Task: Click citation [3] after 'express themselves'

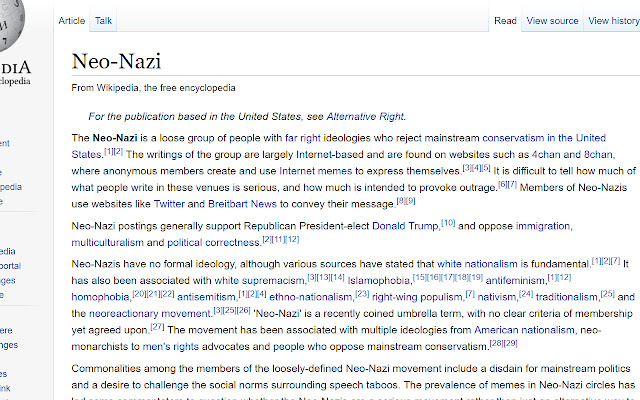Action: click(x=467, y=167)
